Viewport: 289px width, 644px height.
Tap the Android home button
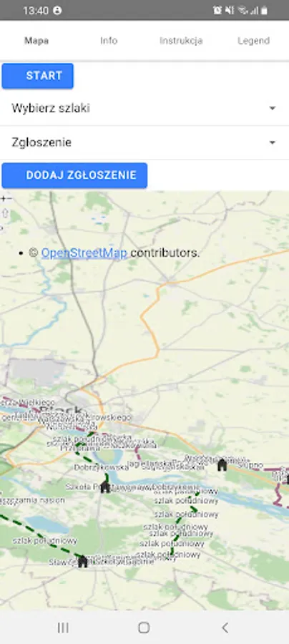point(144,627)
